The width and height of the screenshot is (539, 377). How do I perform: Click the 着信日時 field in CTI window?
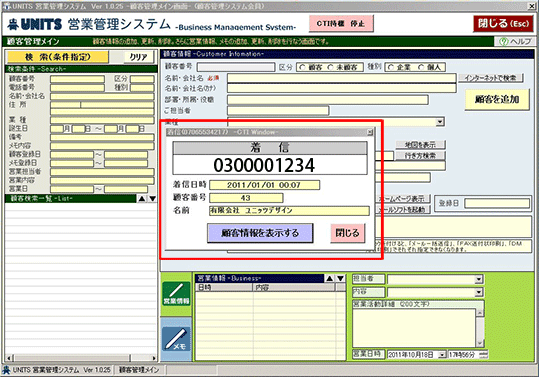(265, 185)
